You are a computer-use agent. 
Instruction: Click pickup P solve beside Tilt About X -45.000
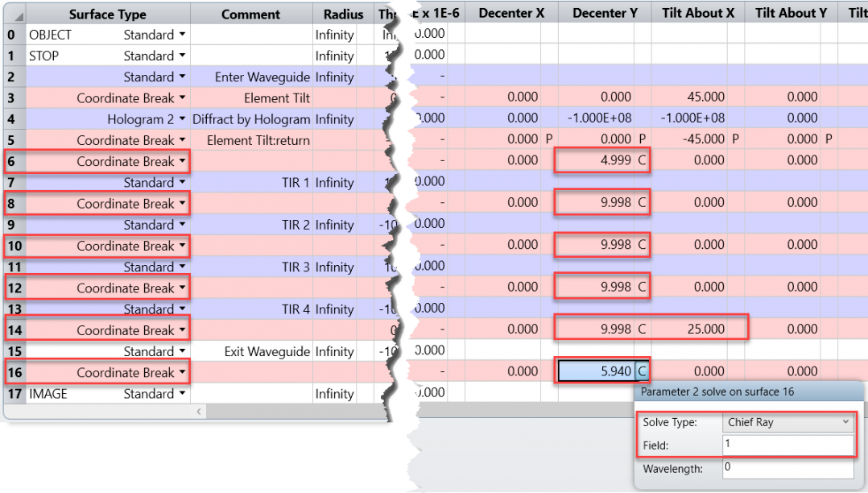coord(735,139)
